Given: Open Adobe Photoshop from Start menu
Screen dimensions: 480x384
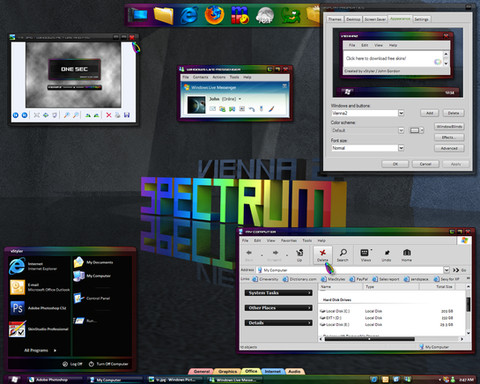Looking at the screenshot, I should click(38, 308).
